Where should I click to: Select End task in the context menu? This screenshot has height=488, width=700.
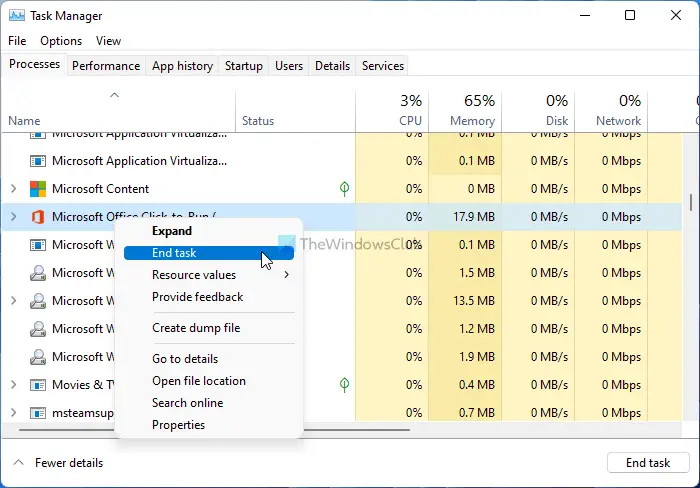(x=209, y=253)
